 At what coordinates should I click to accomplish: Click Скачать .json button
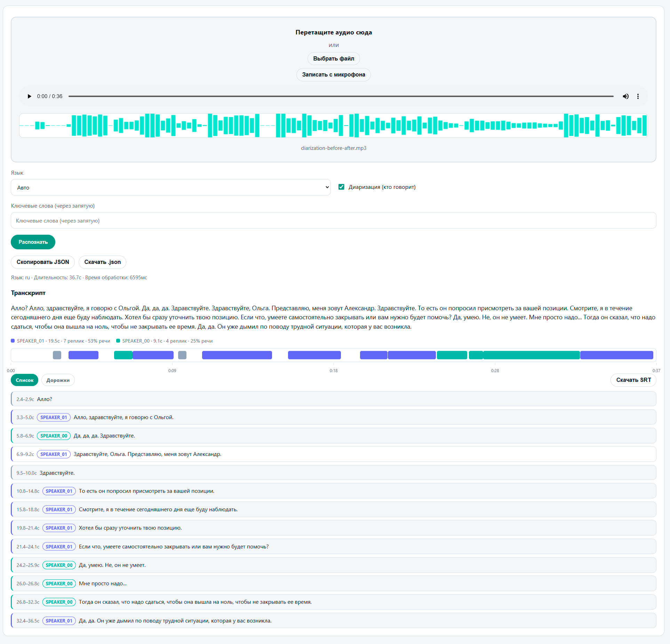(x=103, y=262)
